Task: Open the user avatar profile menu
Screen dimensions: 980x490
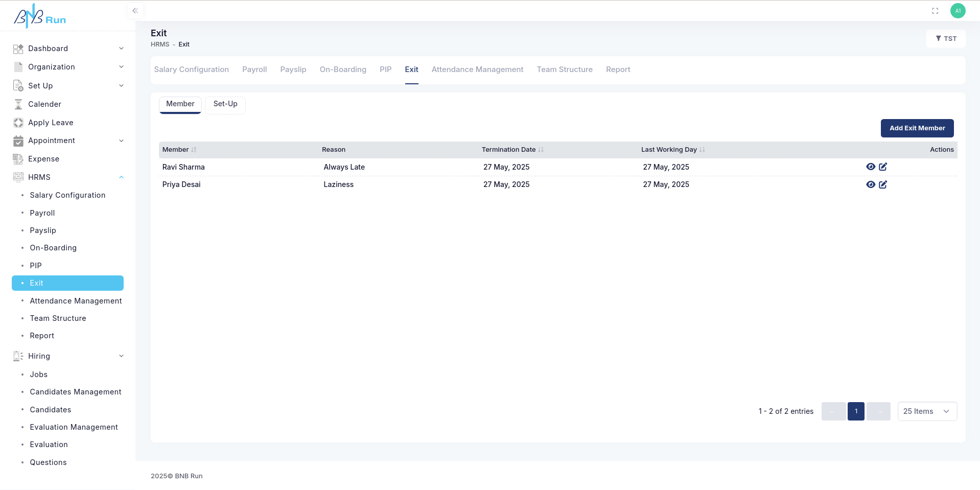Action: (958, 11)
